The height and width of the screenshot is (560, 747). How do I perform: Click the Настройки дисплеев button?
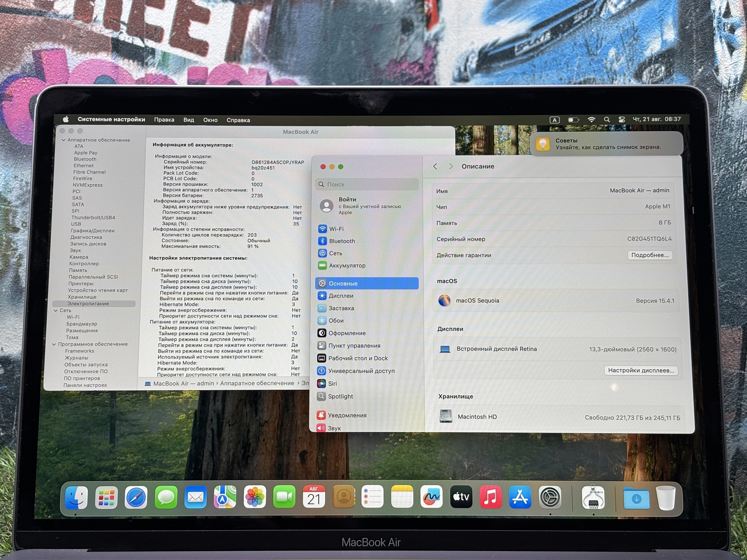(x=641, y=370)
